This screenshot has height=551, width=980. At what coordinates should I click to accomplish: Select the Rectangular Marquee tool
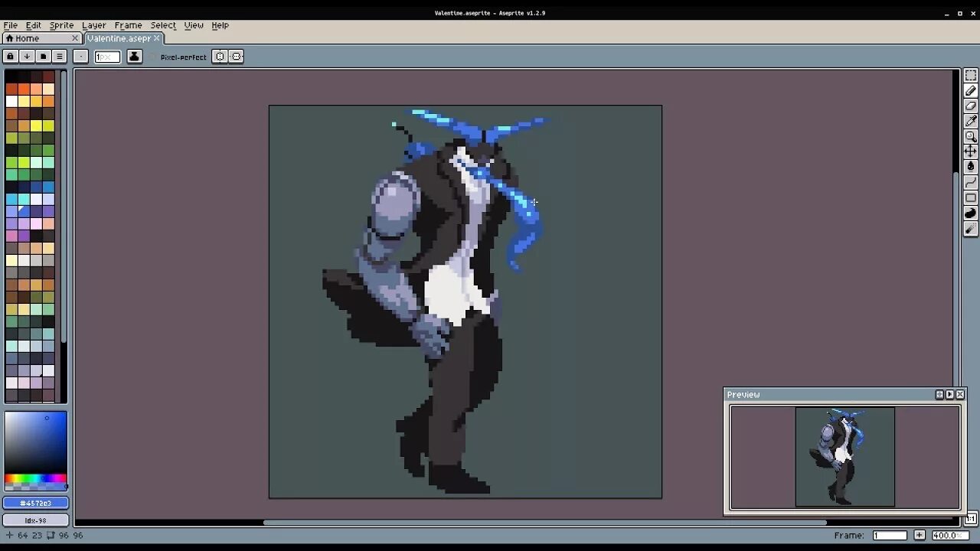[970, 75]
